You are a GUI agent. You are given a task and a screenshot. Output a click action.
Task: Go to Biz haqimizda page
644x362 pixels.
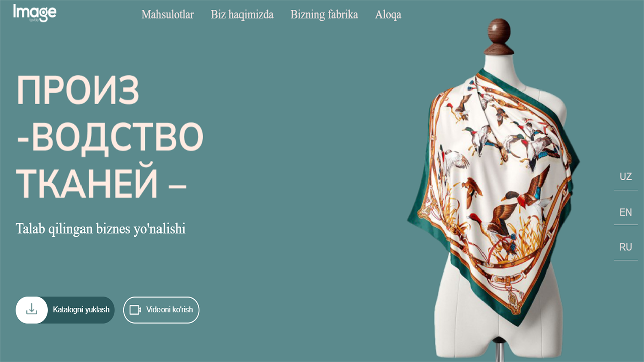242,14
